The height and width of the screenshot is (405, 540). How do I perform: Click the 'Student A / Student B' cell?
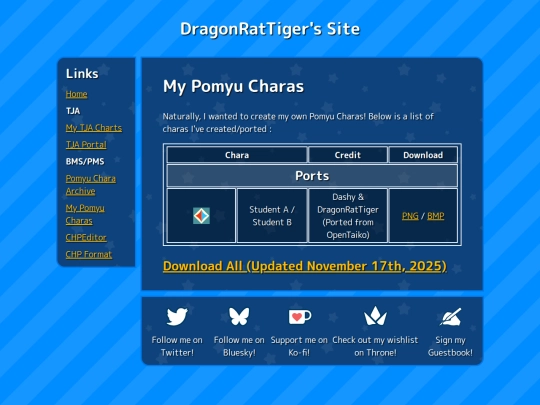coord(272,216)
